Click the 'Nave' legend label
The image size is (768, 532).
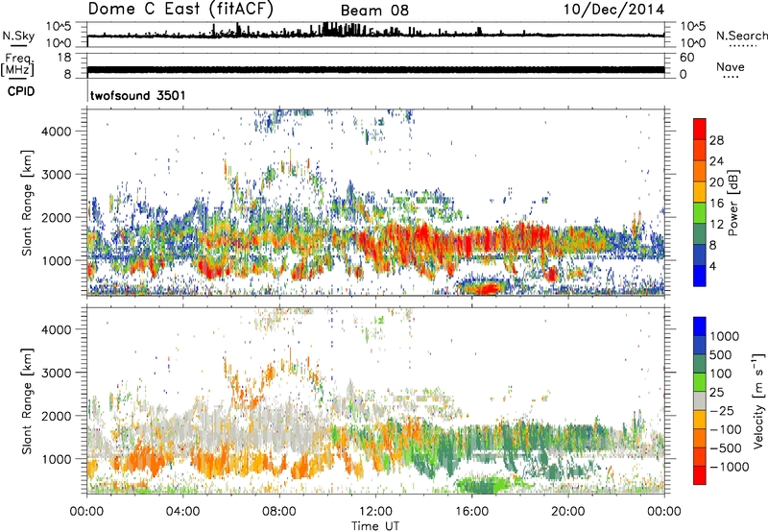731,66
